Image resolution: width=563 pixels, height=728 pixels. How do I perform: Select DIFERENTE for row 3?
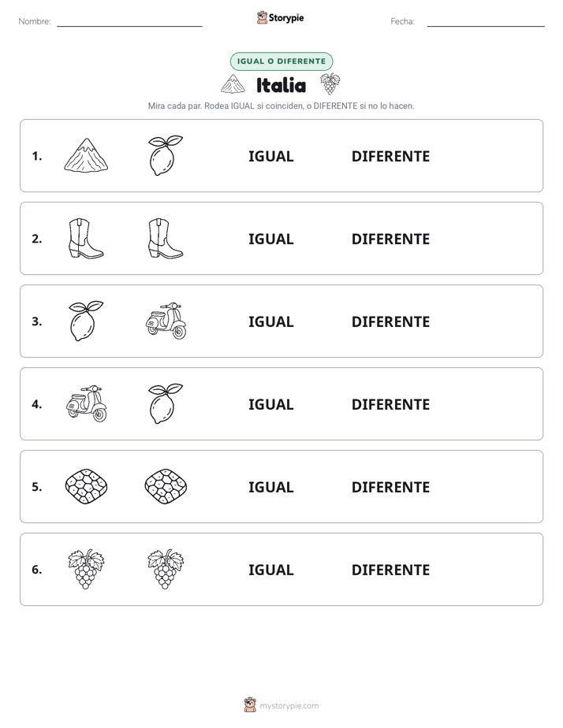pos(390,321)
